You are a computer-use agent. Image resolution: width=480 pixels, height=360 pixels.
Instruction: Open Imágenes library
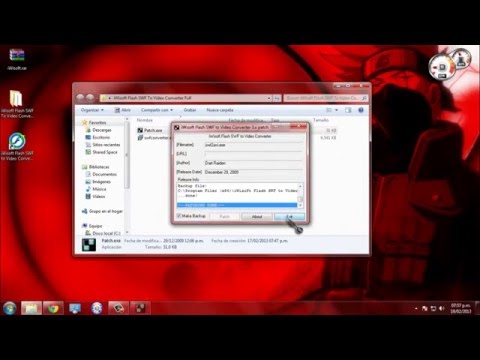(98, 182)
